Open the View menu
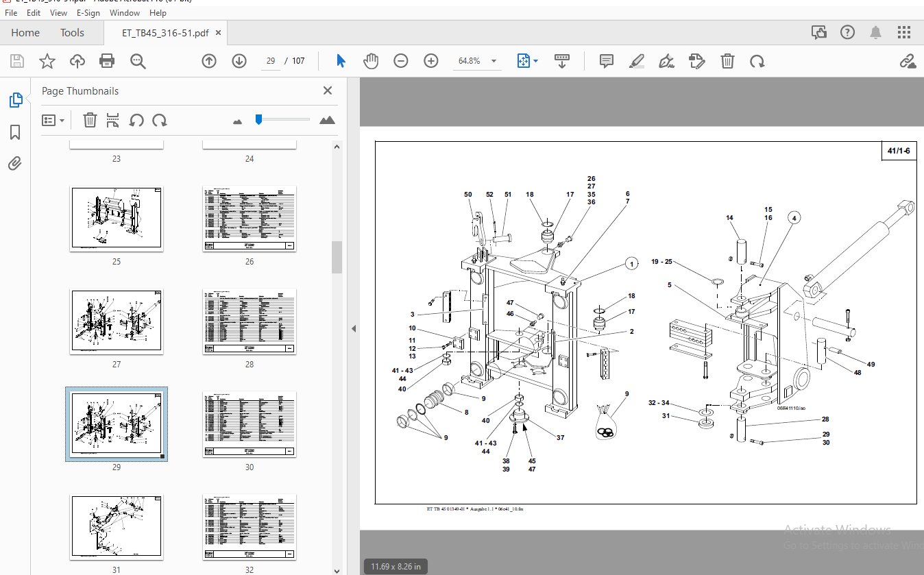The width and height of the screenshot is (924, 575). 59,13
